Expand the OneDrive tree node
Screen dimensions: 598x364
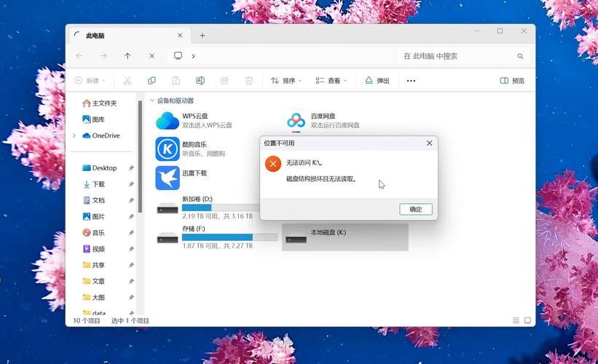coord(74,135)
